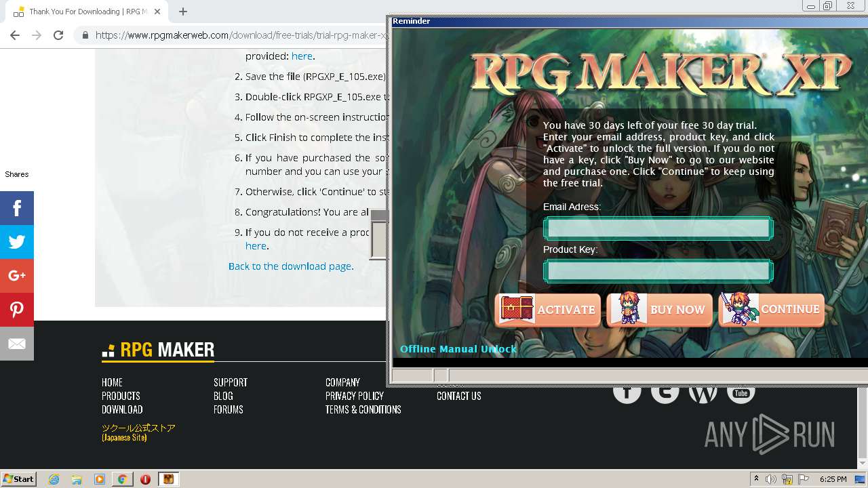Follow the 'here' link under step 9
Image resolution: width=868 pixels, height=488 pixels.
point(256,246)
